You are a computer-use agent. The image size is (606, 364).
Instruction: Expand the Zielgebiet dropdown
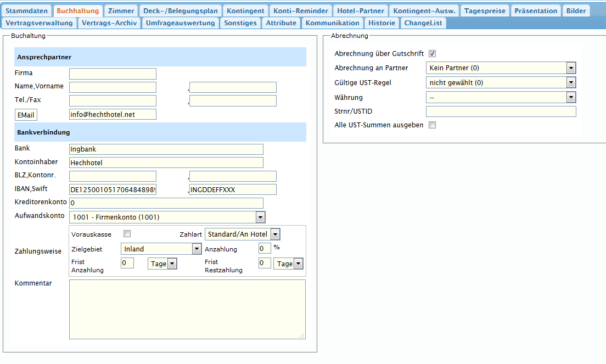pos(161,249)
